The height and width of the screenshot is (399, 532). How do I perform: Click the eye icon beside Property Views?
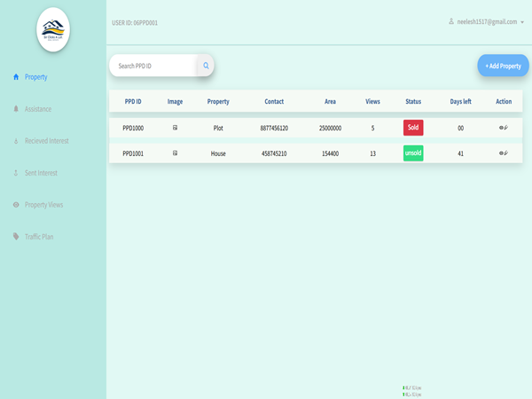tap(16, 205)
